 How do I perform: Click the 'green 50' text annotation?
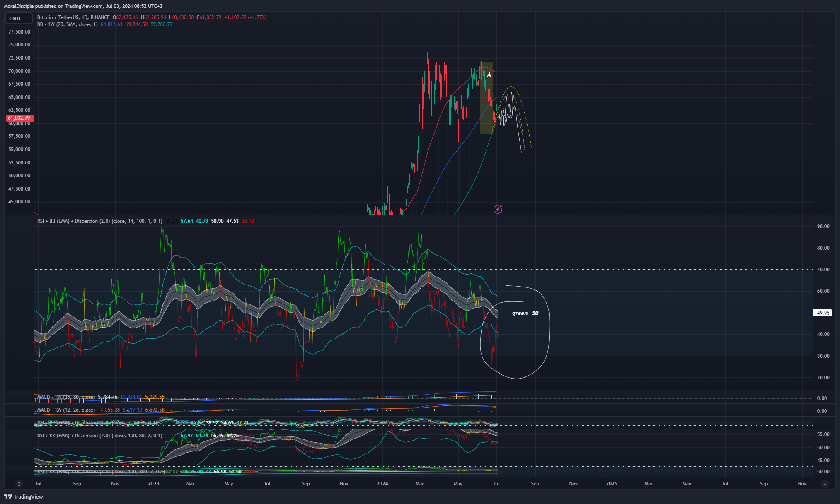[525, 313]
